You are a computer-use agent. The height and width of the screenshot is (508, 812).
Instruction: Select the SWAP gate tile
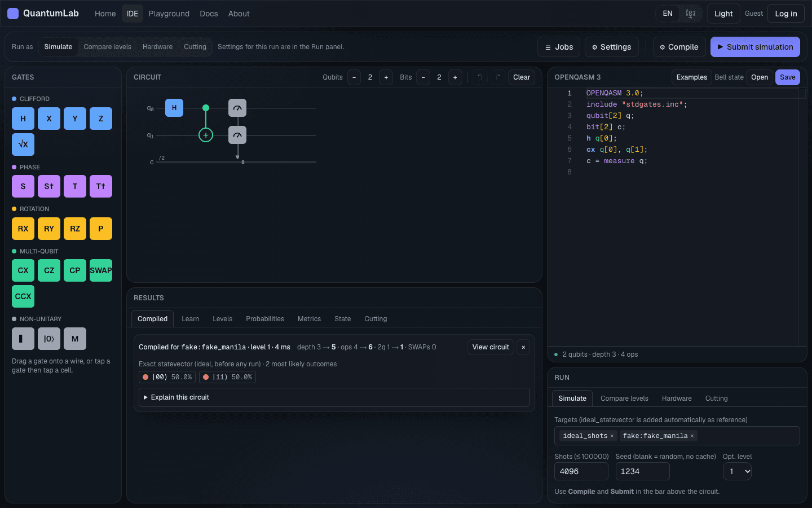click(101, 270)
